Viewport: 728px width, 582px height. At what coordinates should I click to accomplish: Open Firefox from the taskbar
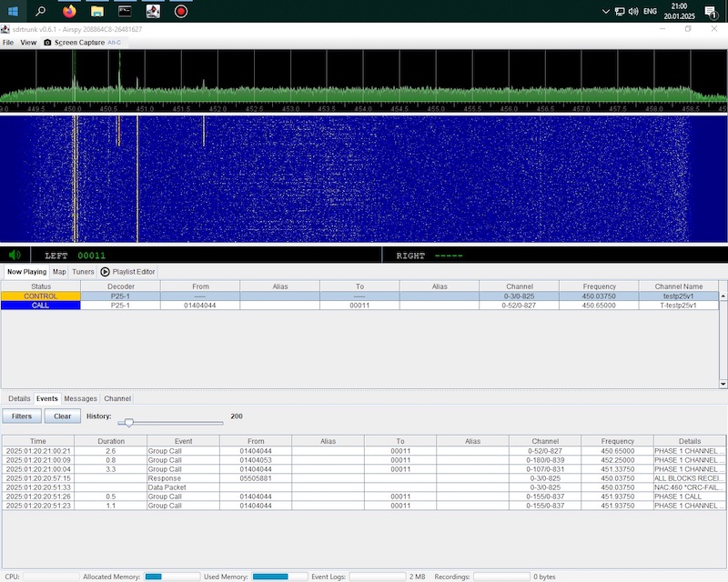[70, 12]
